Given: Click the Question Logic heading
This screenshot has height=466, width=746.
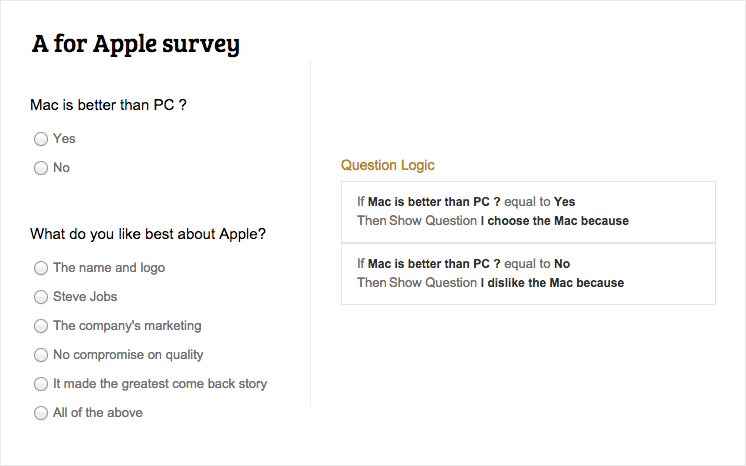Looking at the screenshot, I should point(388,165).
